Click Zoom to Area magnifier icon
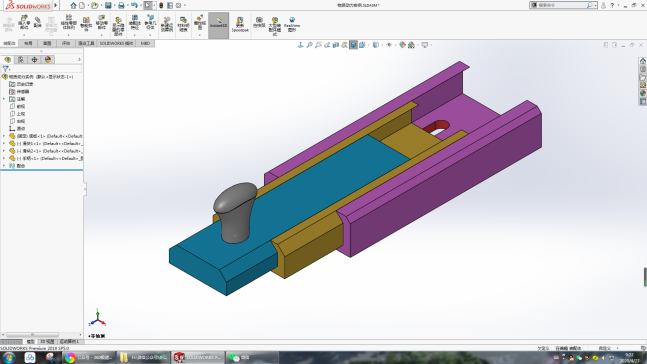This screenshot has width=647, height=364. (x=318, y=45)
